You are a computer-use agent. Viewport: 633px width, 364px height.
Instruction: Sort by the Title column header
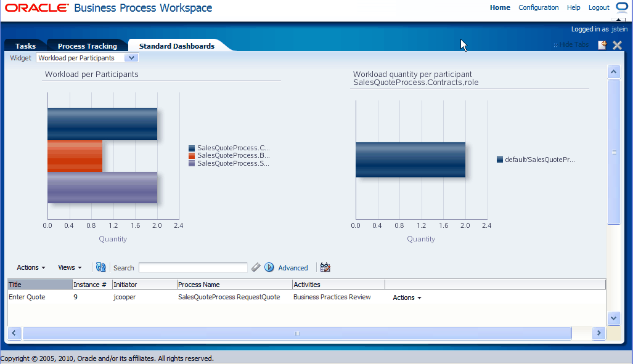[40, 285]
